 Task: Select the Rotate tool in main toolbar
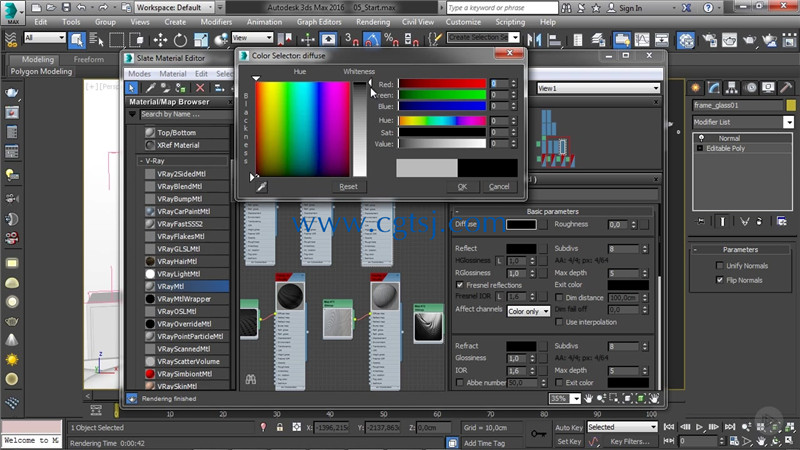tap(180, 40)
